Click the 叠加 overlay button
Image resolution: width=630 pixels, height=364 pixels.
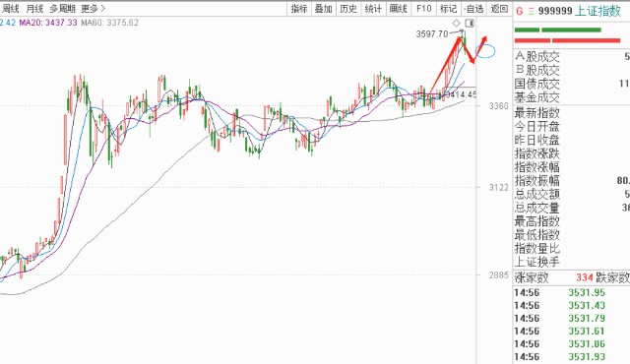[324, 9]
